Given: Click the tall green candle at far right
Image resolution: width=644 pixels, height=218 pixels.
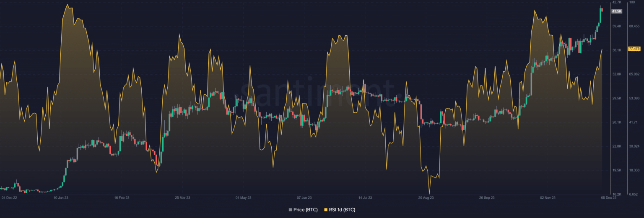Looking at the screenshot, I should point(600,16).
